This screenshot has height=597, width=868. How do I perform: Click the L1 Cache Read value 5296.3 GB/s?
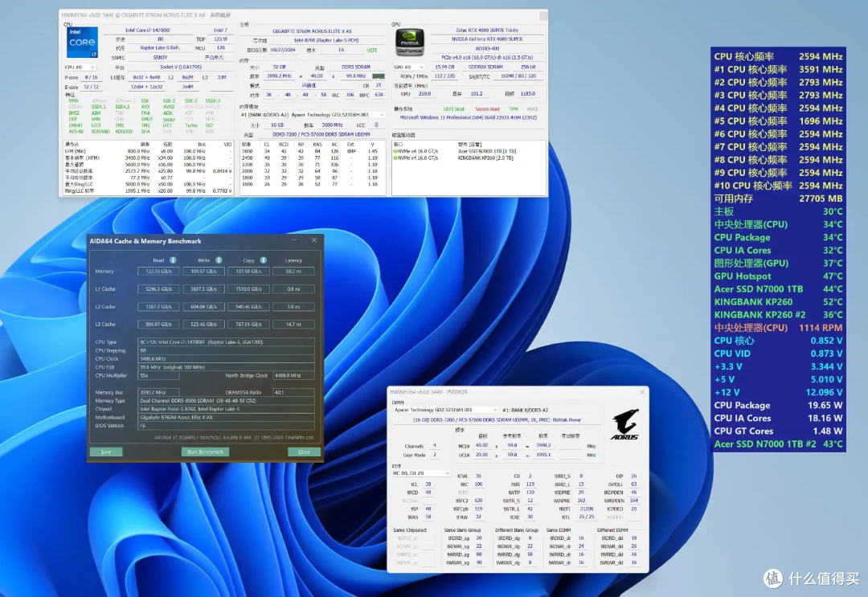click(158, 288)
